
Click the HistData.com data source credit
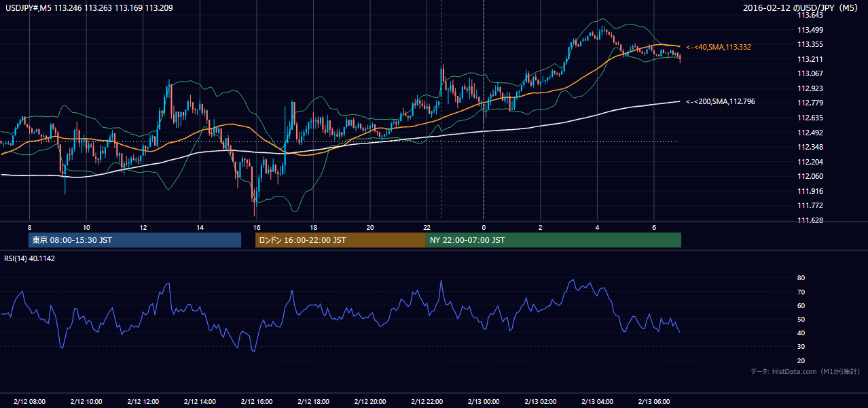(x=806, y=371)
